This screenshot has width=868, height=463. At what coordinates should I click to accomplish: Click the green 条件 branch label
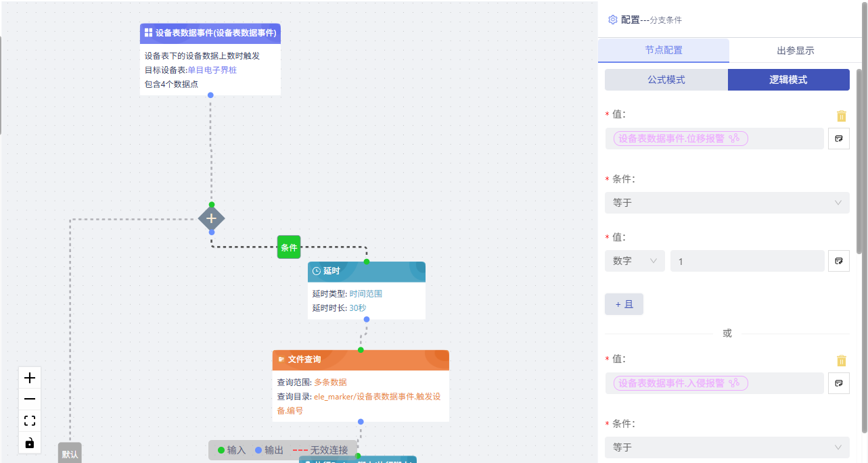click(289, 247)
